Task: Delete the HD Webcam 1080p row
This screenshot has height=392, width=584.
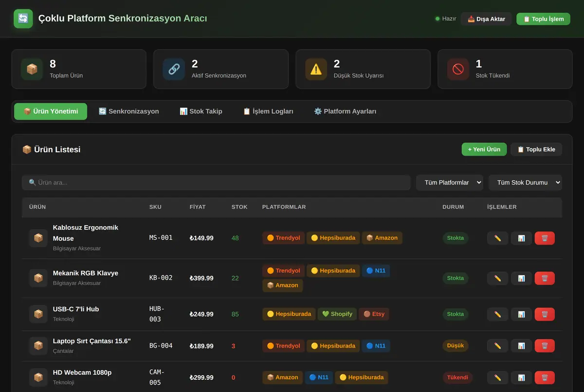Action: coord(545,377)
